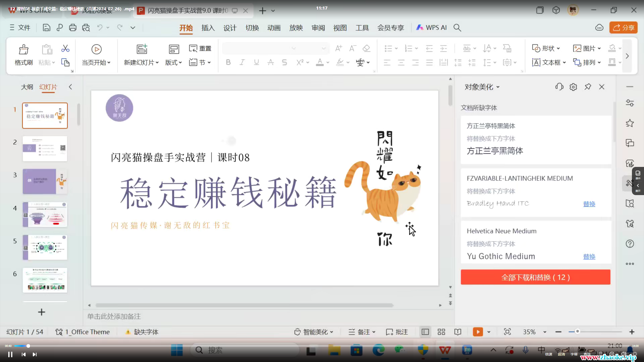Image resolution: width=644 pixels, height=362 pixels.
Task: Toggle the normal view button
Action: coord(425,332)
